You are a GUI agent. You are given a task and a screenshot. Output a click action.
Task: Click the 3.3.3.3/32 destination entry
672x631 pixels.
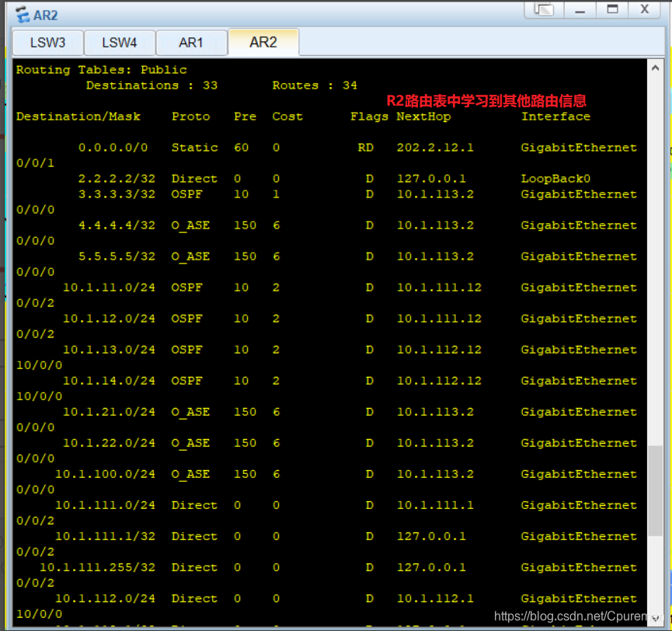coord(117,194)
